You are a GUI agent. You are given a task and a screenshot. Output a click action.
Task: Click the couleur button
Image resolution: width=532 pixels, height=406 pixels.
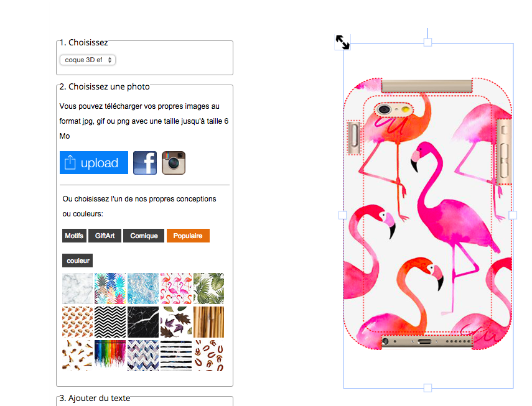(x=77, y=261)
